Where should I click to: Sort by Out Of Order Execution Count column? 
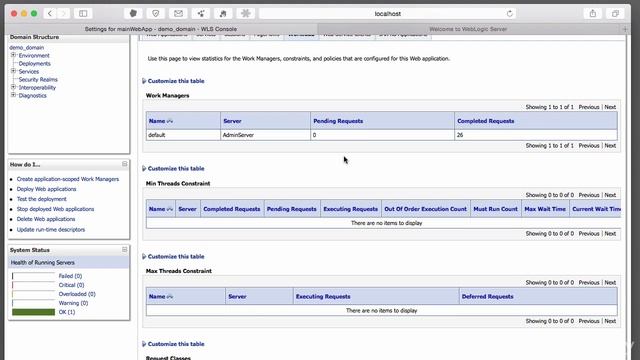coord(425,209)
